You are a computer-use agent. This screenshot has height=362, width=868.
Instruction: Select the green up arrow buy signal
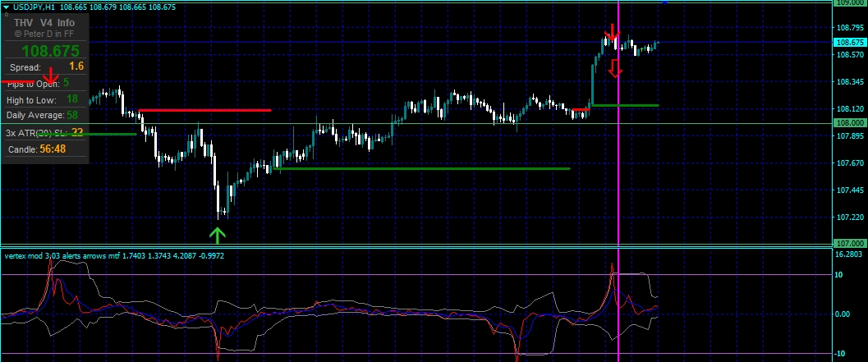click(x=218, y=236)
